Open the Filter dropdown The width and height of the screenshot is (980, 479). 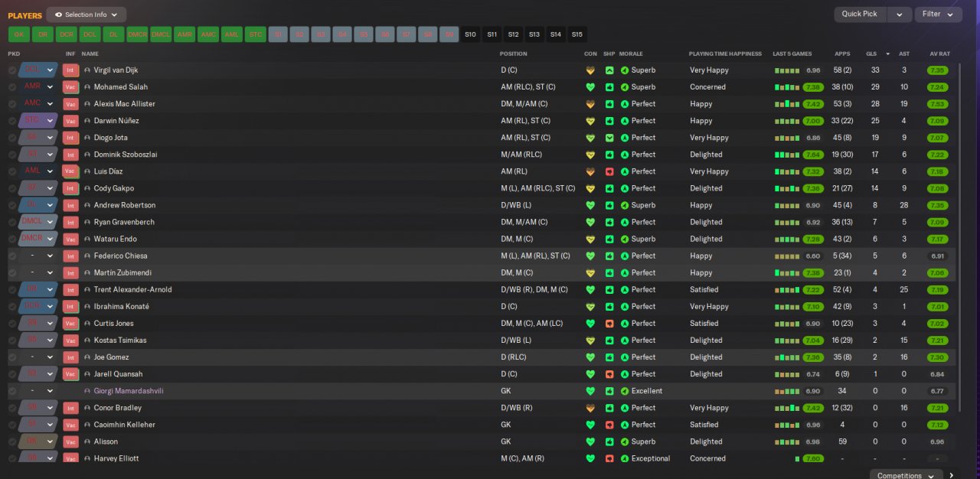click(938, 15)
